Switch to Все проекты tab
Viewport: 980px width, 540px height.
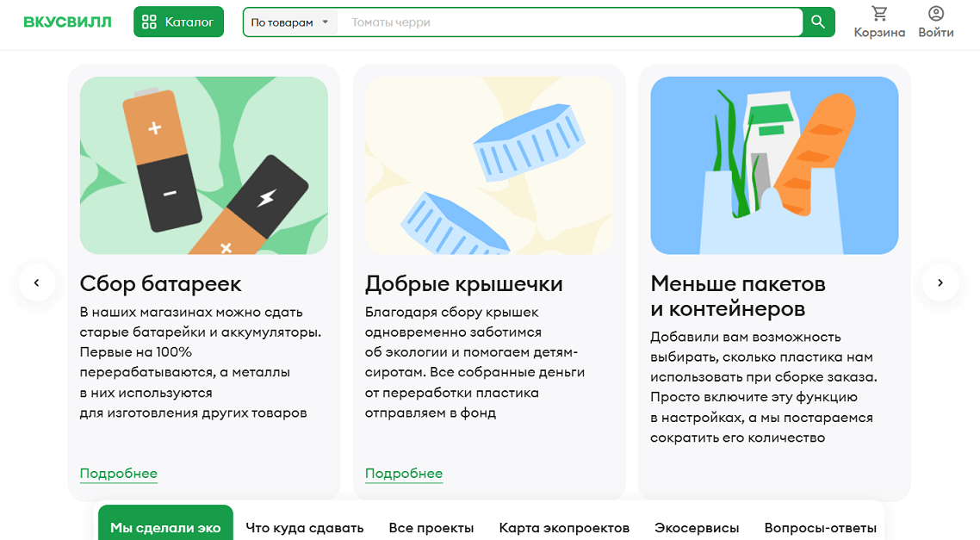431,528
